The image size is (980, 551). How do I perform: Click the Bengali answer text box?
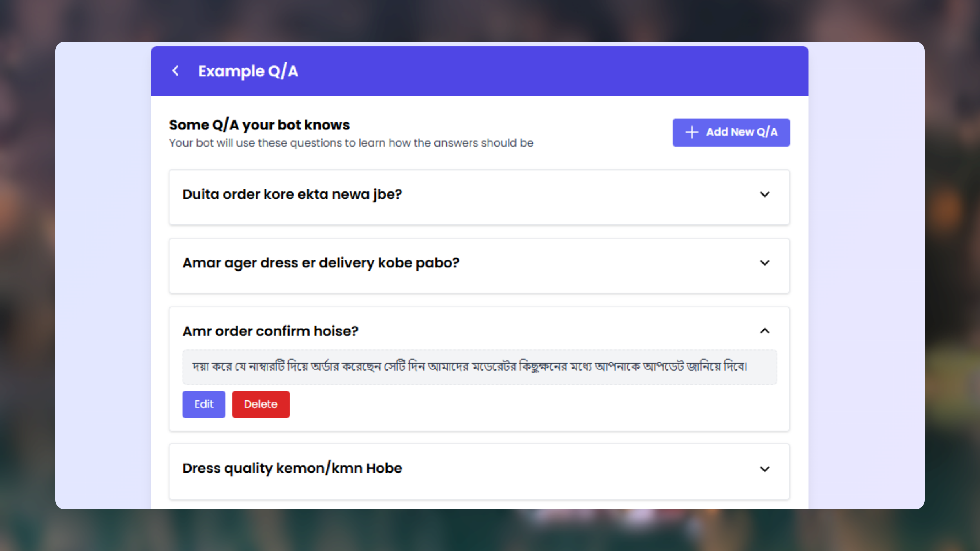click(479, 367)
